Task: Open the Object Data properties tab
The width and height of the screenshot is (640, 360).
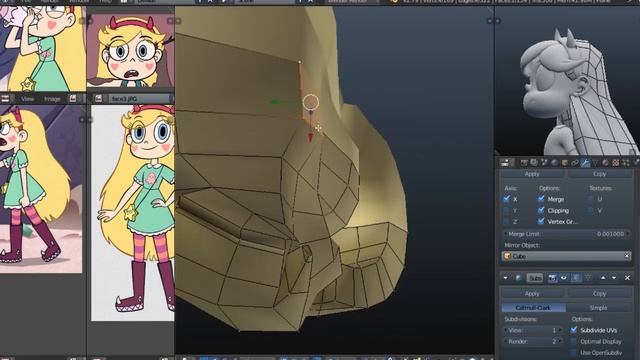Action: [596, 163]
